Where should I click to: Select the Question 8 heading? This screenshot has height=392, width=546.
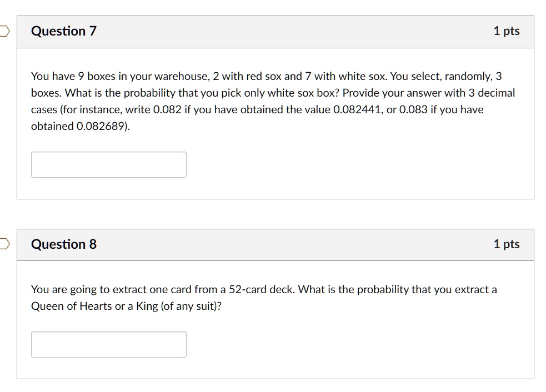[64, 244]
